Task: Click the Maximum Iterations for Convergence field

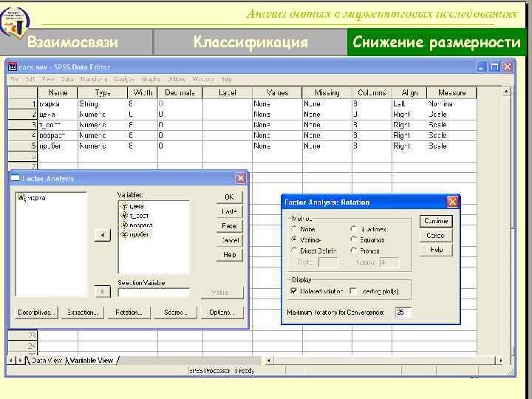Action: click(403, 312)
